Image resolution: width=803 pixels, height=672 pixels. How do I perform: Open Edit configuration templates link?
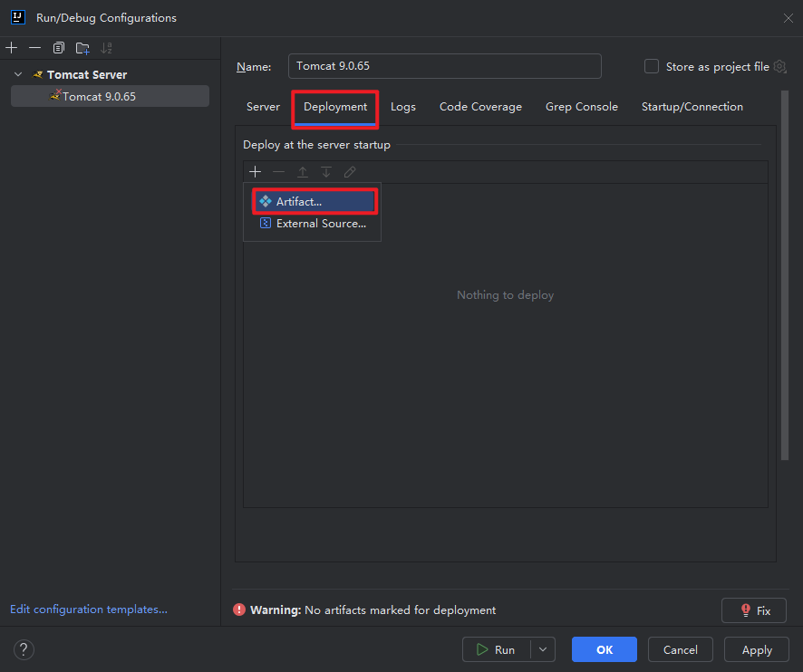click(x=89, y=610)
